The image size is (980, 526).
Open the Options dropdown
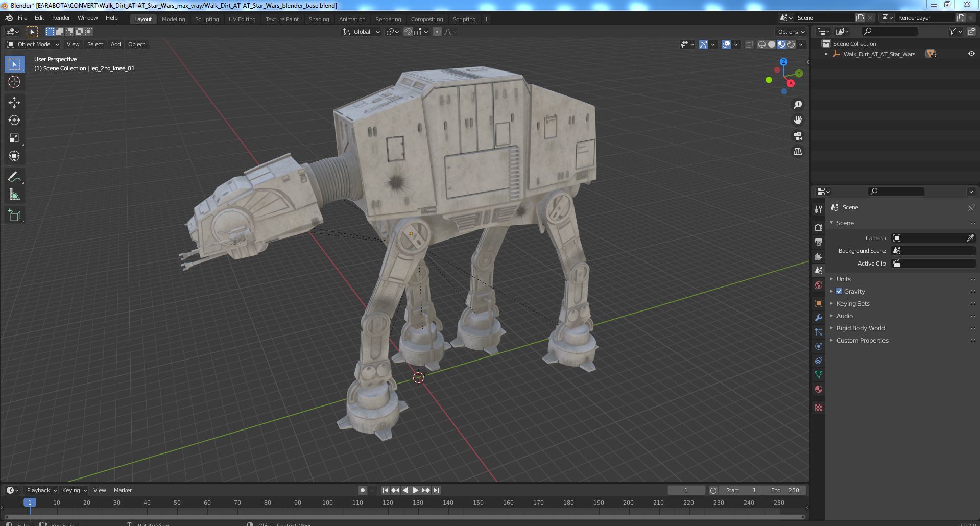click(x=791, y=32)
